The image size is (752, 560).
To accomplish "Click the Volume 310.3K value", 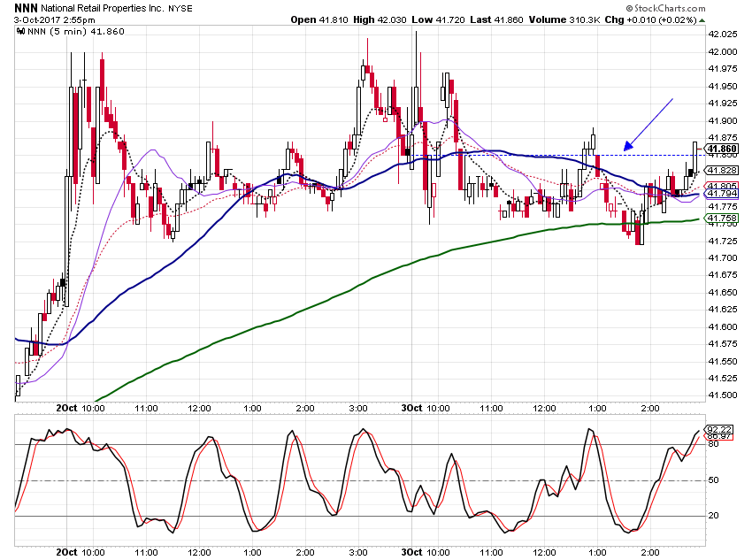I will click(x=564, y=19).
